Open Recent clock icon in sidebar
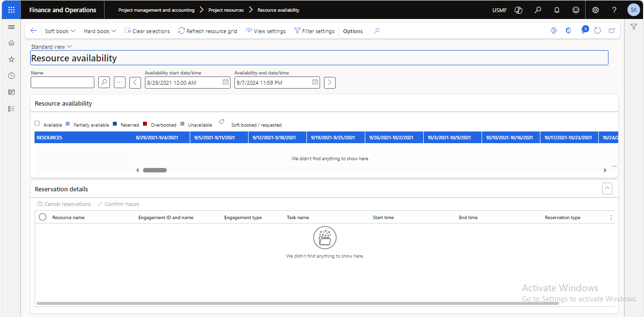The width and height of the screenshot is (644, 317). [11, 76]
